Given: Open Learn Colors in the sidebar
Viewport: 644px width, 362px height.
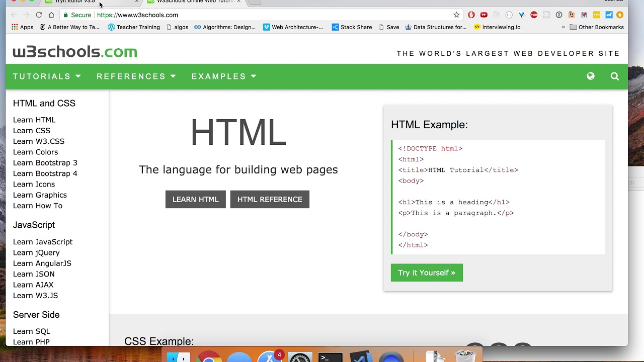Looking at the screenshot, I should point(35,152).
